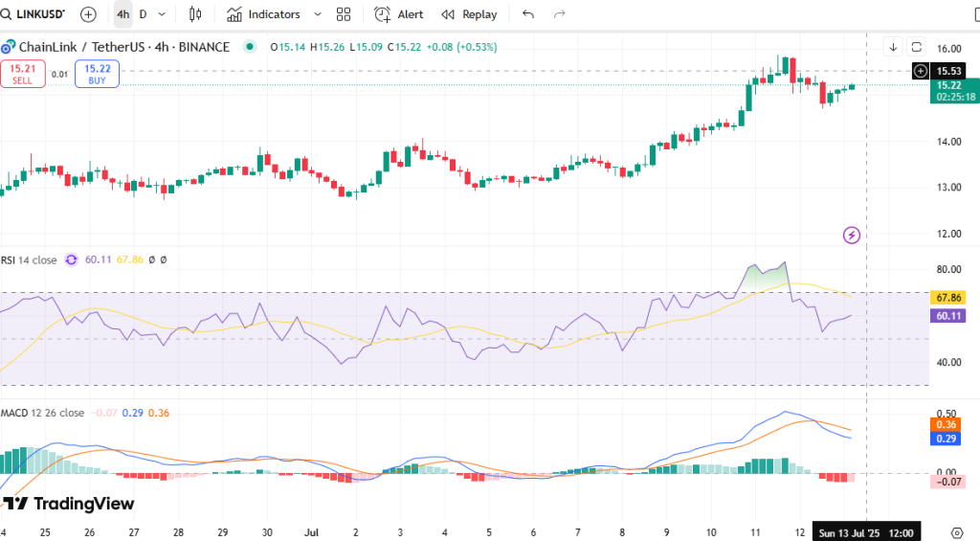The image size is (980, 541).
Task: Click the RSI purple refresh icon
Action: coord(71,259)
